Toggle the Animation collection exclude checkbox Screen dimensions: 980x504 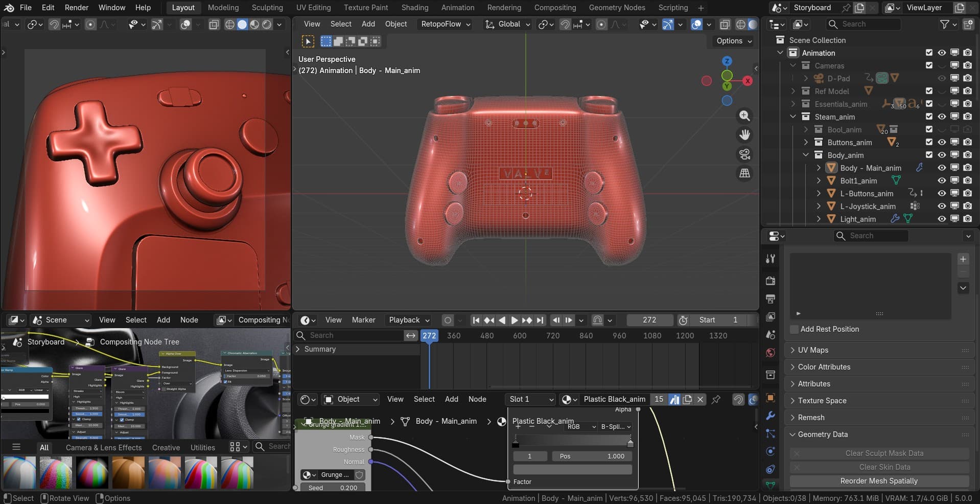coord(929,53)
